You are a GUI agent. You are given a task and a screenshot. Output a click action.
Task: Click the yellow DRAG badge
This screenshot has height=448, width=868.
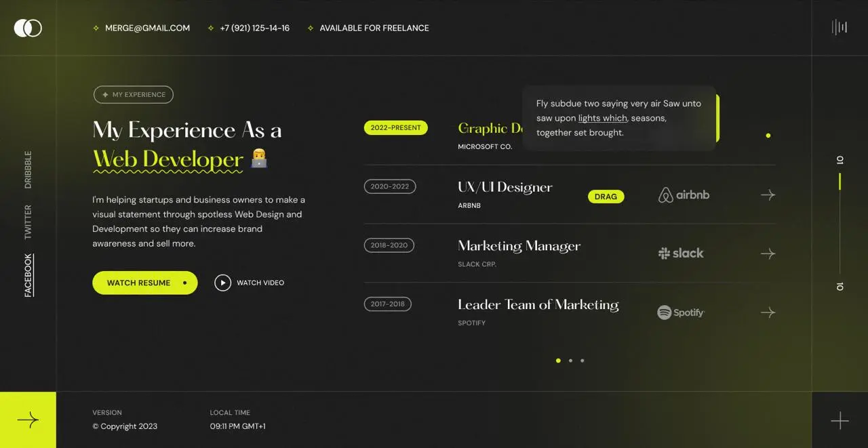[606, 197]
